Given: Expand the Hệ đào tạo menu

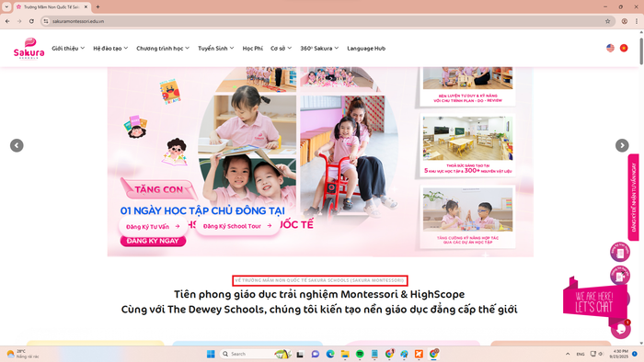Looking at the screenshot, I should click(110, 49).
